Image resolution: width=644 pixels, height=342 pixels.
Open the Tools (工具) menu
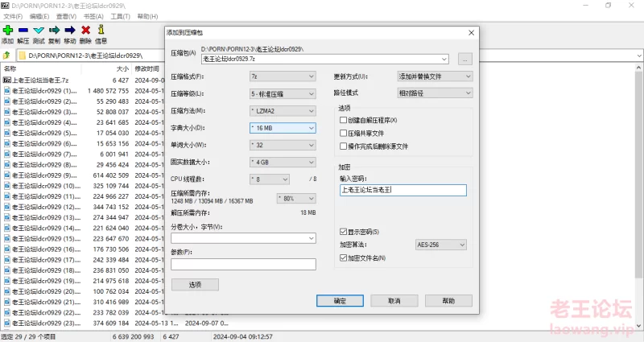point(120,16)
